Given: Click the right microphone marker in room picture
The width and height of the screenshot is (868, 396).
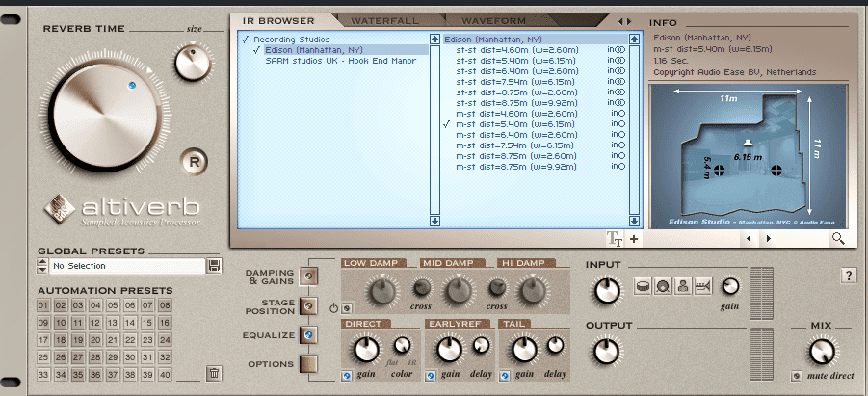Looking at the screenshot, I should 776,169.
